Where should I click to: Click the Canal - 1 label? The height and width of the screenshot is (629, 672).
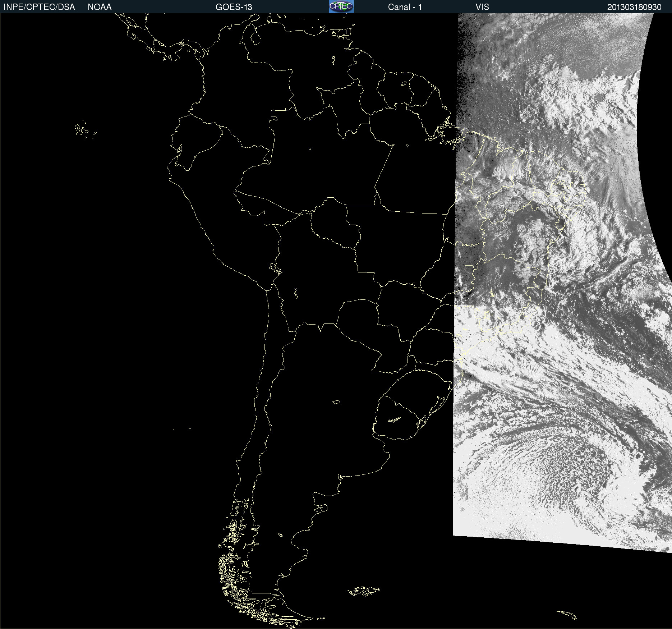pyautogui.click(x=405, y=7)
